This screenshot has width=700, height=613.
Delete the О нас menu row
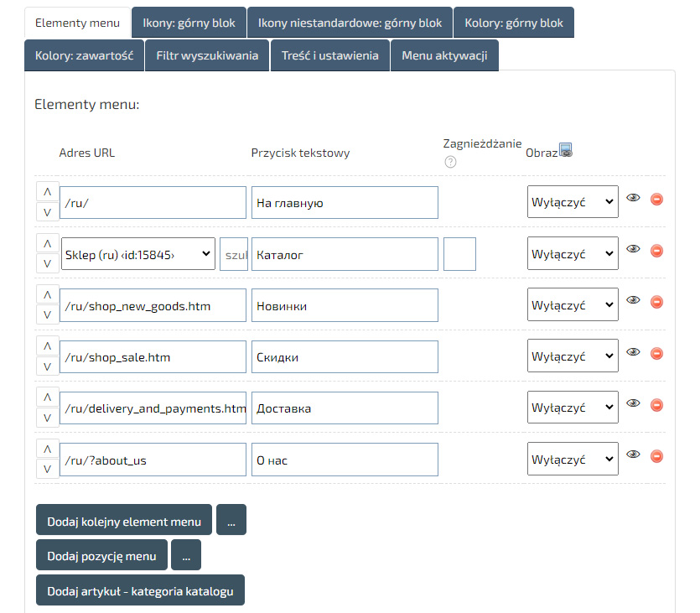click(656, 456)
